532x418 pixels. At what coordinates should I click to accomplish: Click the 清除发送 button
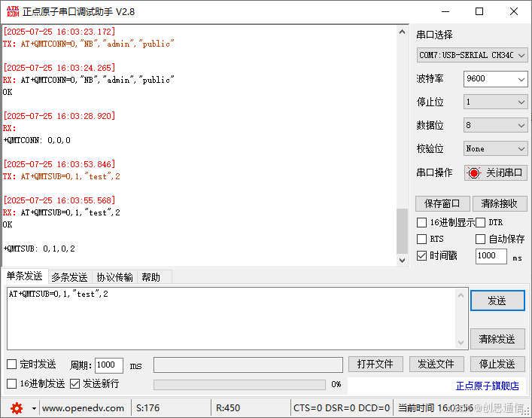[x=497, y=339]
